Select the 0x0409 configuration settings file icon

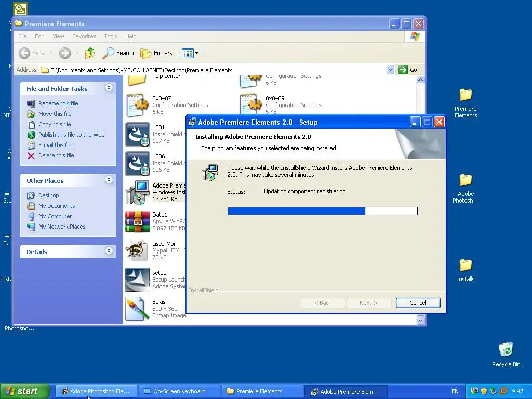[x=251, y=104]
